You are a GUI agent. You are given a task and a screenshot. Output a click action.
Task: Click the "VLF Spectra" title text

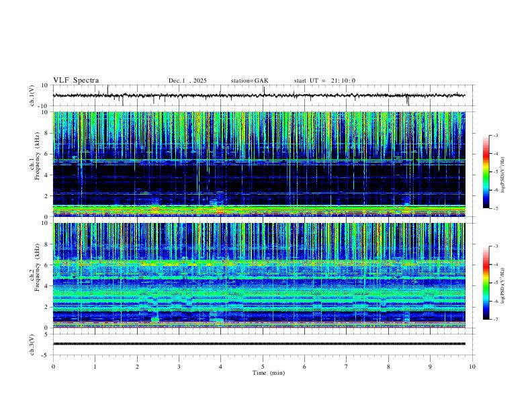(76, 81)
